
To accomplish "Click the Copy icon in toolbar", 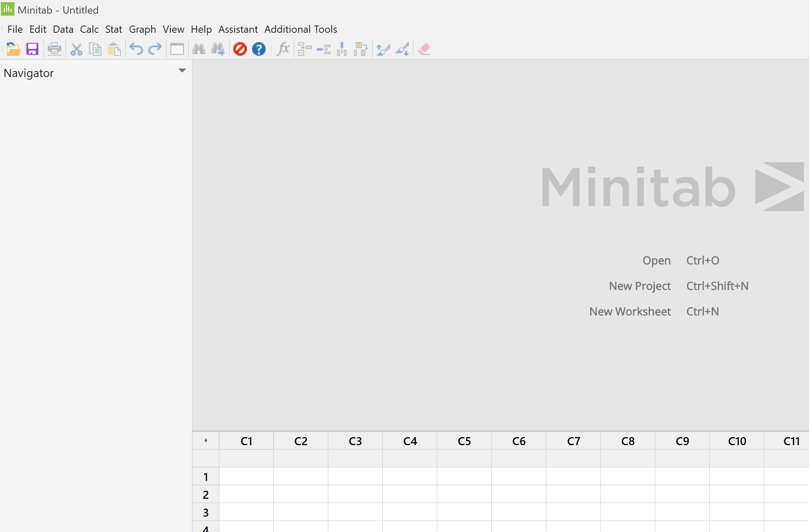I will (95, 49).
